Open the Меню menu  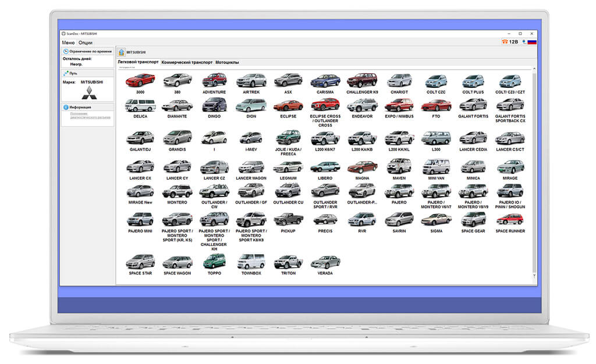pos(69,42)
